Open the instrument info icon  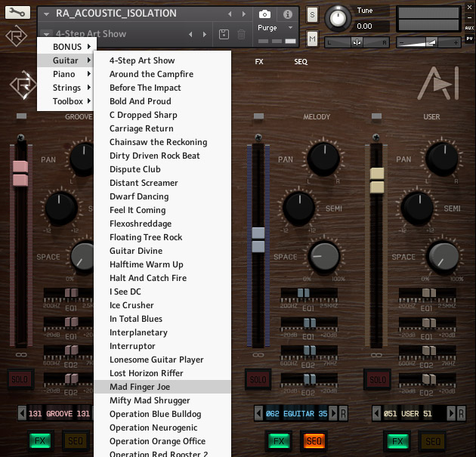coord(288,14)
